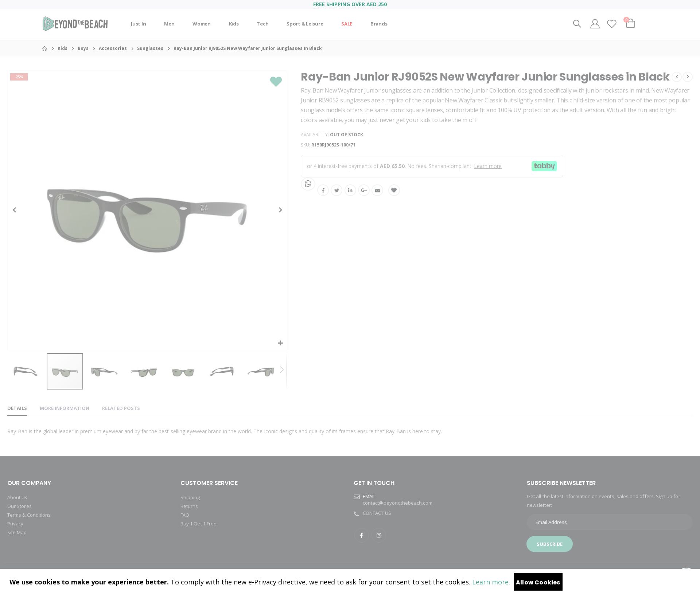
Task: Share product on Twitter
Action: (337, 190)
